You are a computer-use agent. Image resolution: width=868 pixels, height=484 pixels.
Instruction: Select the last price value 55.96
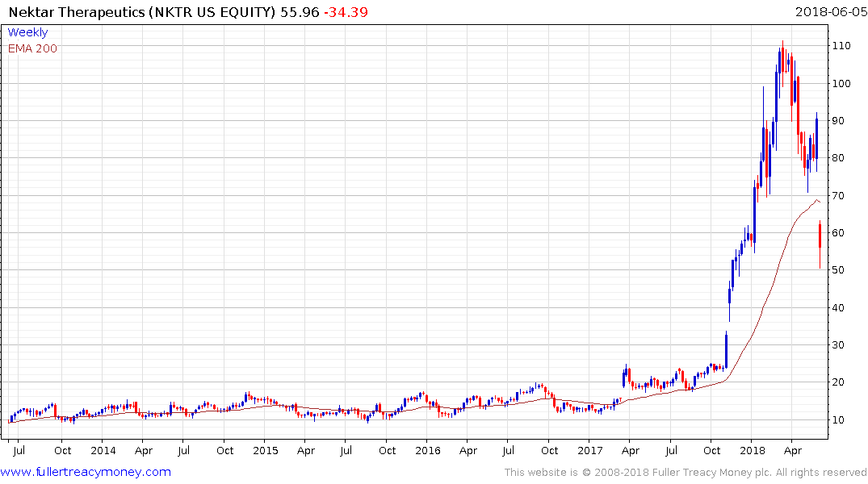pyautogui.click(x=300, y=12)
